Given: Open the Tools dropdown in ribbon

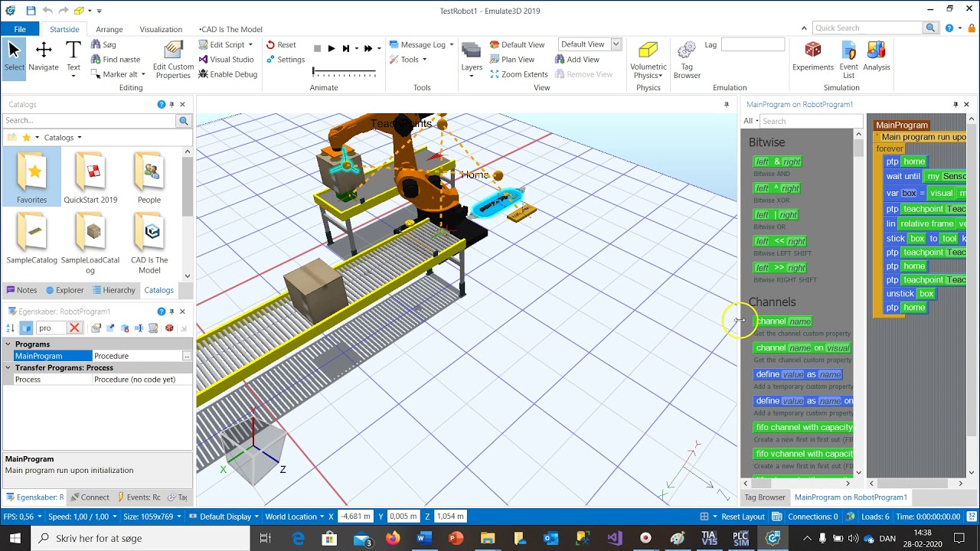Looking at the screenshot, I should pyautogui.click(x=425, y=60).
